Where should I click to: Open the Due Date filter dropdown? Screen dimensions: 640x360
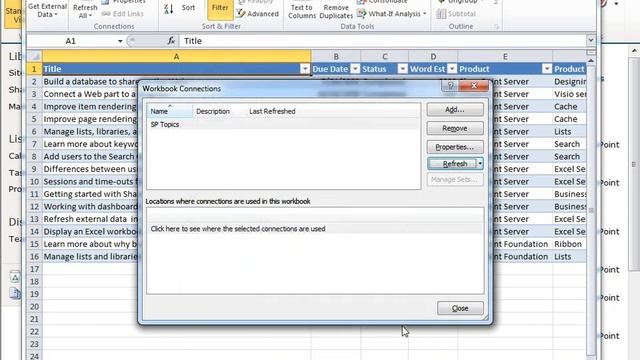click(x=355, y=69)
